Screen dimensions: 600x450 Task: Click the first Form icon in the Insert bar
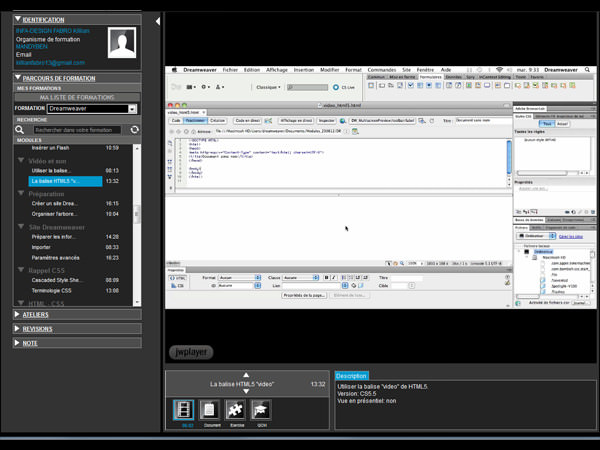click(371, 85)
